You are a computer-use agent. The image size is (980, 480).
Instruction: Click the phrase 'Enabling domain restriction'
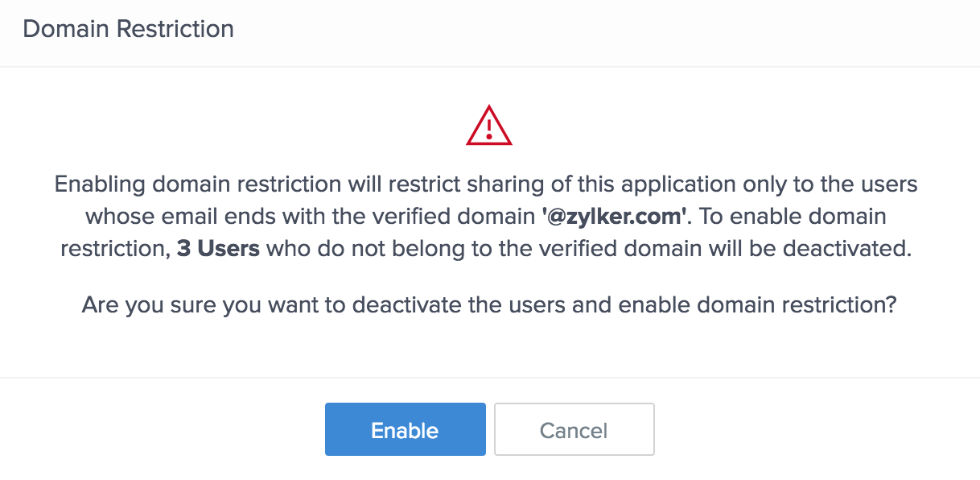[x=168, y=184]
